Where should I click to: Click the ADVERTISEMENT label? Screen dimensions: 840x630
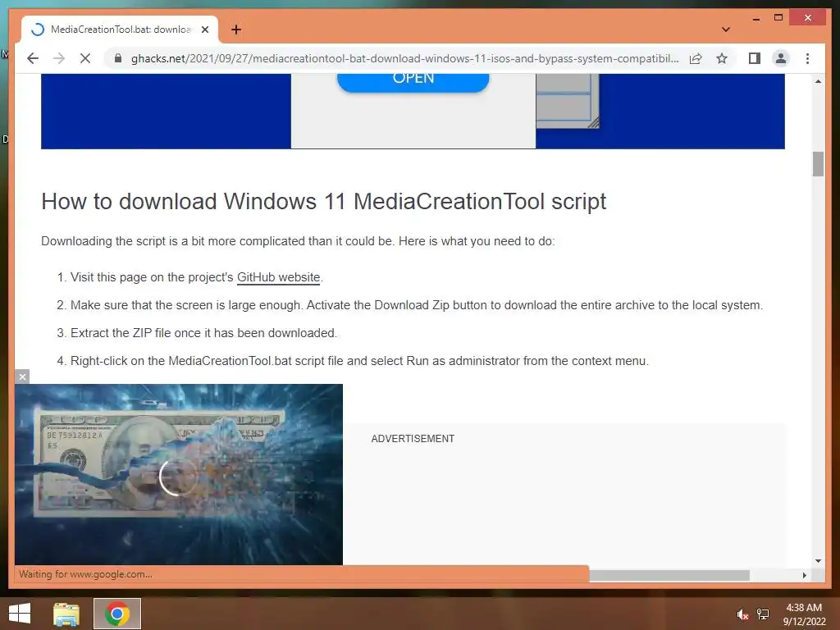click(x=413, y=439)
